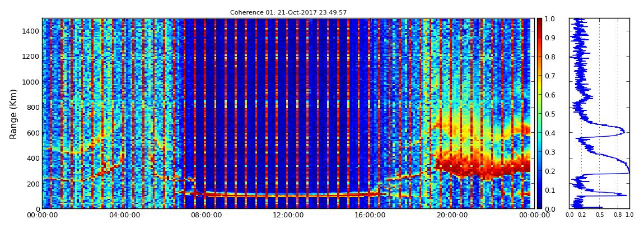Click the 400 range tick label
644x228 pixels.
tap(32, 158)
